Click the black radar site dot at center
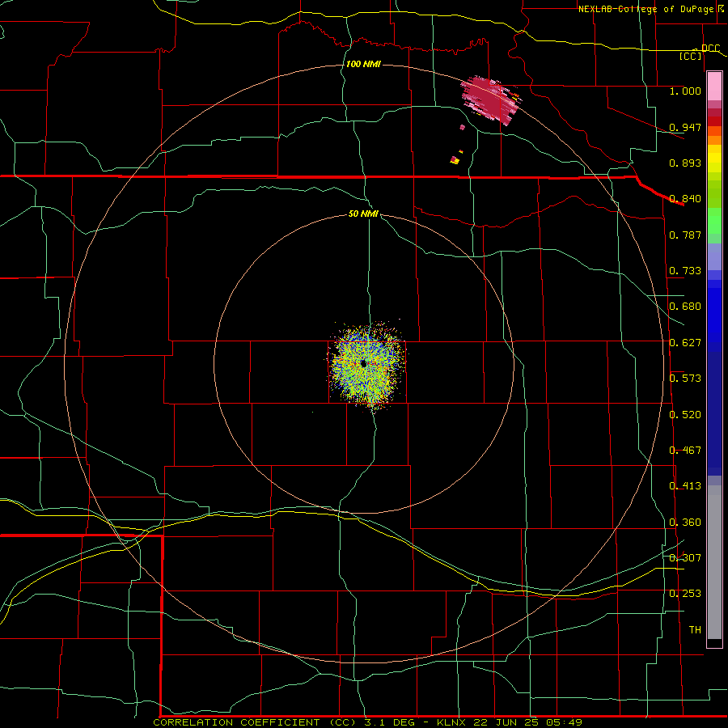This screenshot has height=728, width=728. point(363,363)
